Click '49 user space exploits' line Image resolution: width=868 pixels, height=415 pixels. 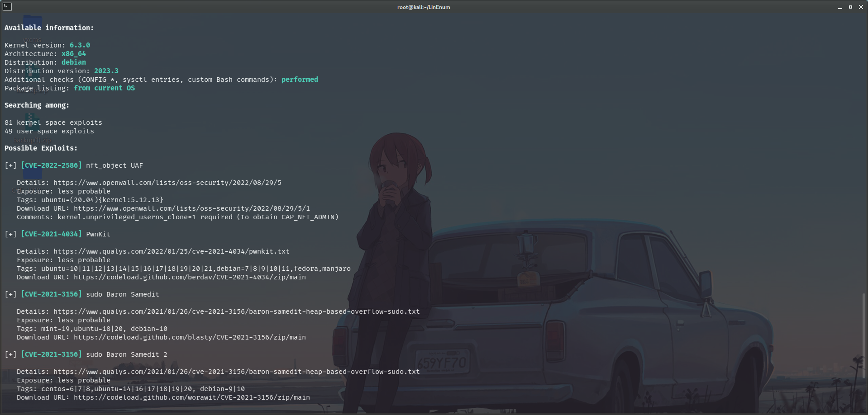coord(49,131)
